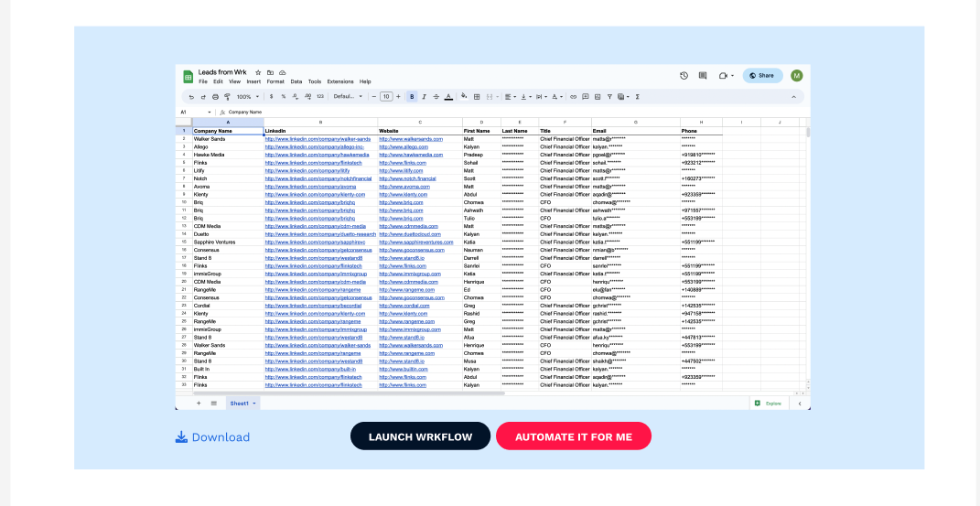Toggle italic formatting button
The image size is (980, 506).
tap(424, 97)
